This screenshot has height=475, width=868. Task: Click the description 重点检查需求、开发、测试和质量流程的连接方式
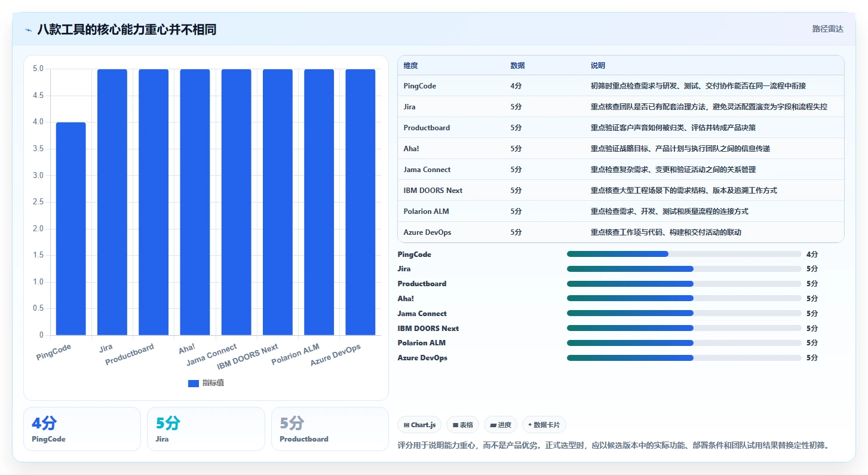click(x=670, y=212)
